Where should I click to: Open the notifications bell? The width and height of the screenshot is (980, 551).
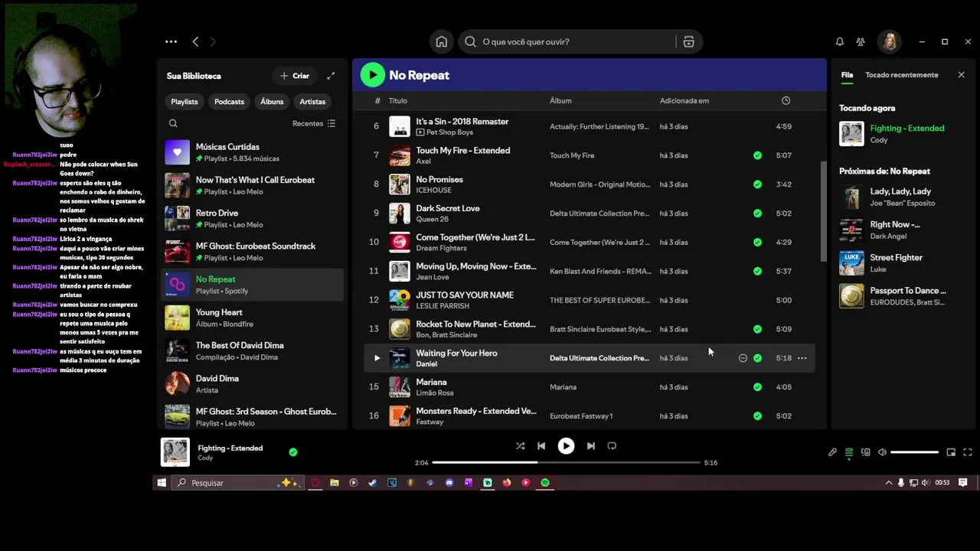839,42
